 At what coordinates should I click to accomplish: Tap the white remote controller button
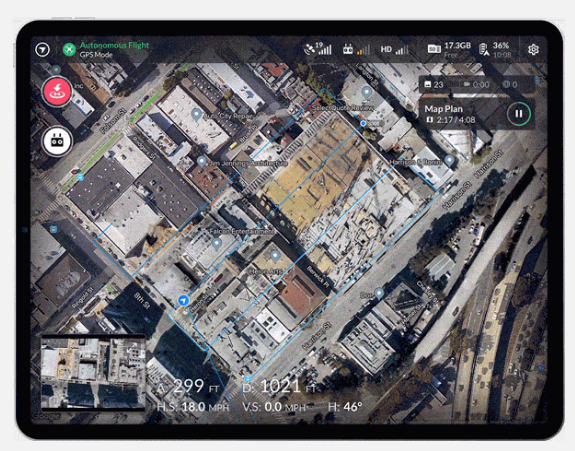coord(57,141)
